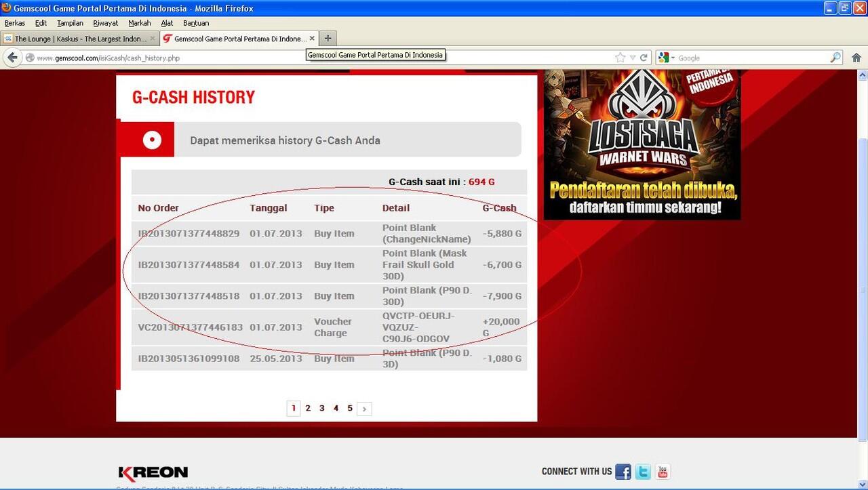
Task: Open the Berkas menu
Action: [x=14, y=23]
